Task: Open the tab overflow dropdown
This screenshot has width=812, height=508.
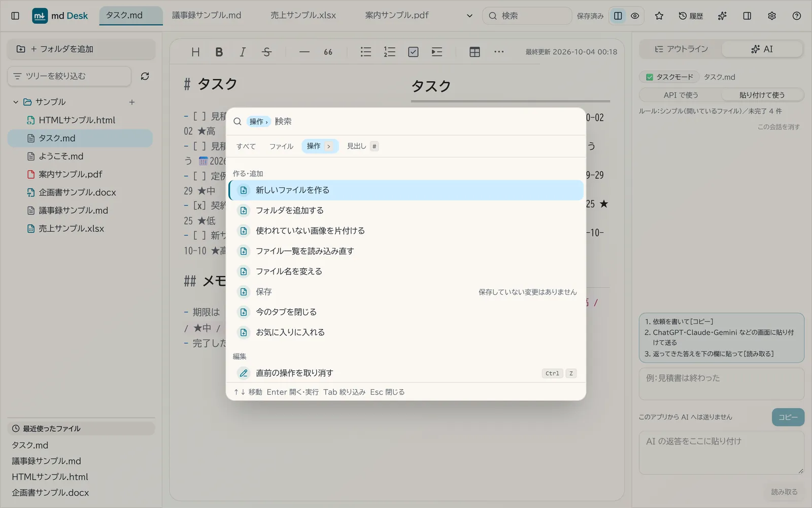Action: click(469, 16)
